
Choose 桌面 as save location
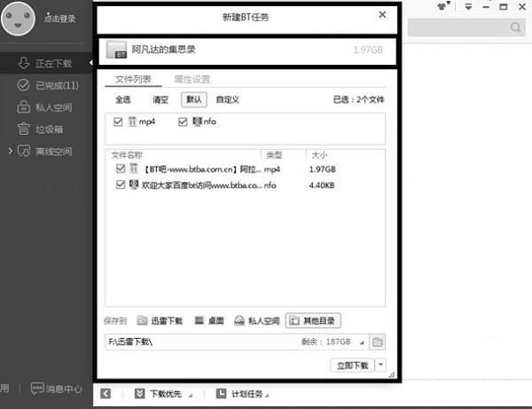point(209,321)
